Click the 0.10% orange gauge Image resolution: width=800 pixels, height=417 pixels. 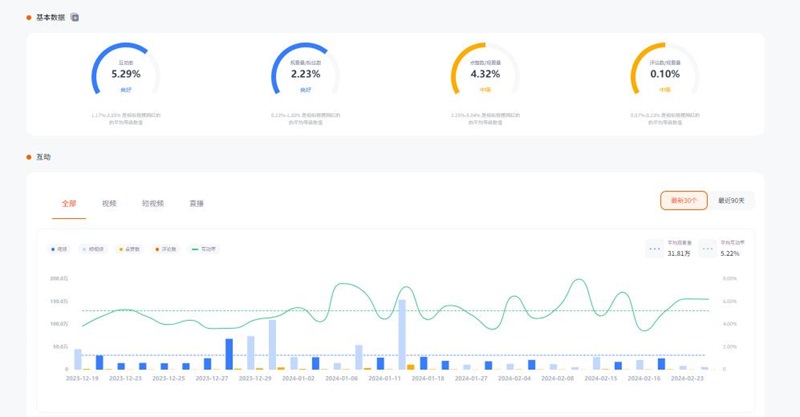(x=665, y=74)
